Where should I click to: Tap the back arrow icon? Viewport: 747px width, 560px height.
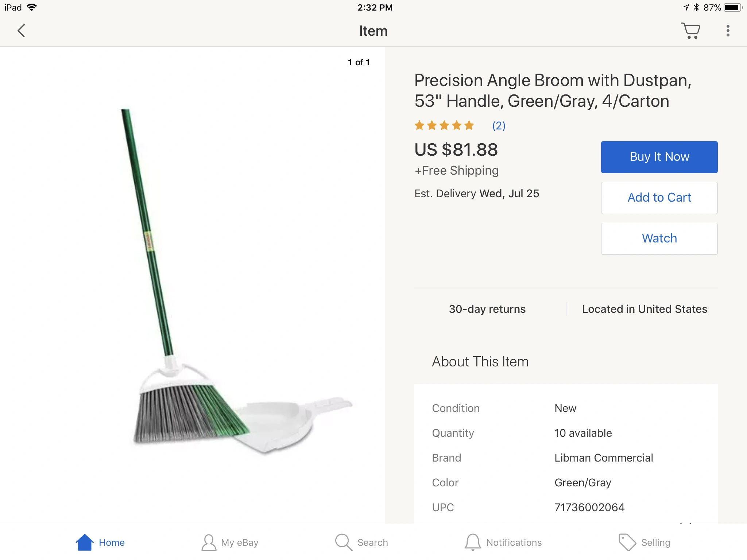(22, 31)
